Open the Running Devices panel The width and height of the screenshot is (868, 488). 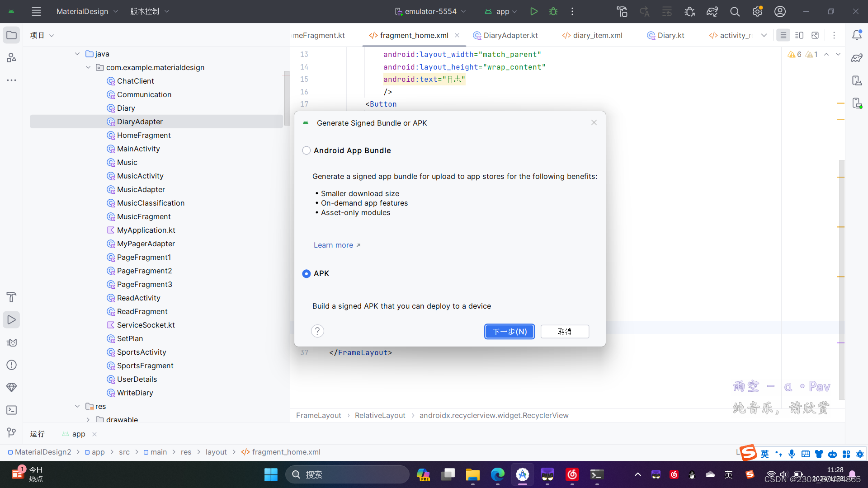(858, 103)
